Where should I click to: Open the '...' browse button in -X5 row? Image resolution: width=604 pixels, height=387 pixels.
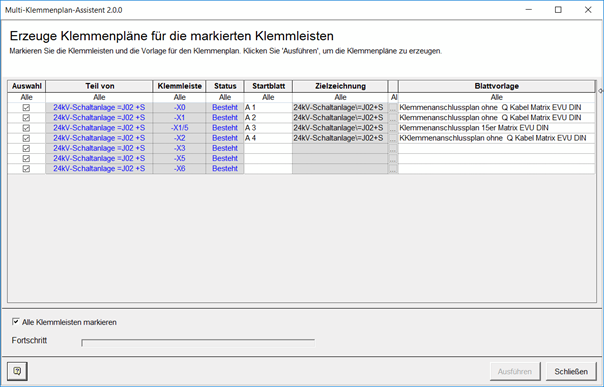(393, 158)
